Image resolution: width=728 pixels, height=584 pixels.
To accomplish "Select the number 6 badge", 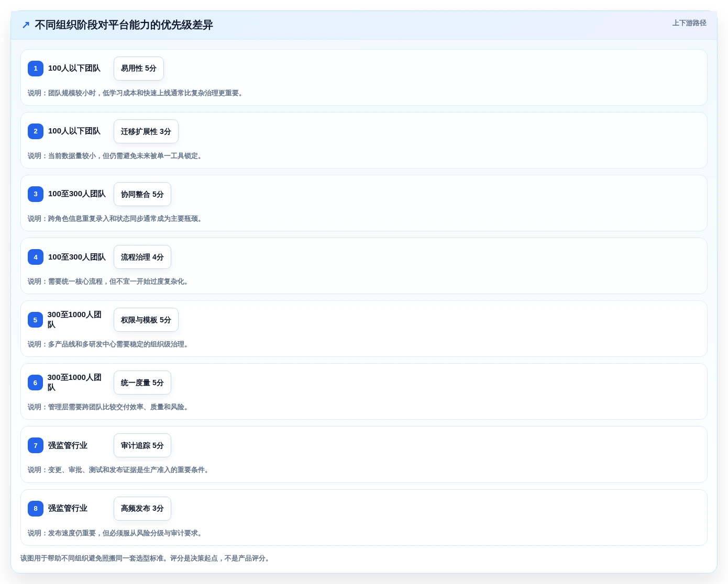I will 36,383.
